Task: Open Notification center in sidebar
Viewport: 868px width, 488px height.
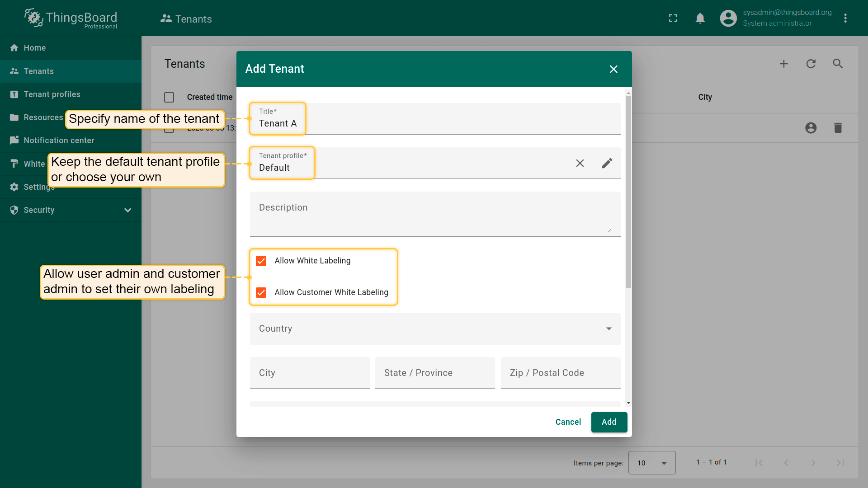Action: (59, 141)
